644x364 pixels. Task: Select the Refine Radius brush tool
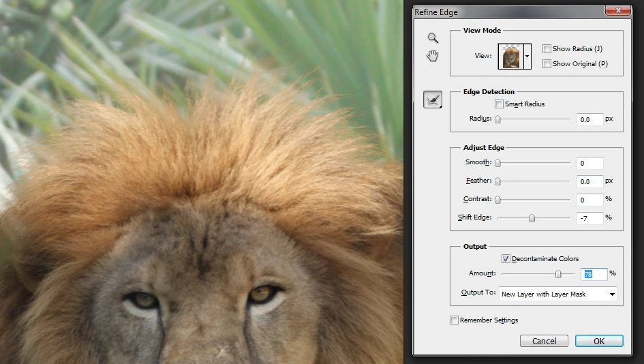click(433, 100)
